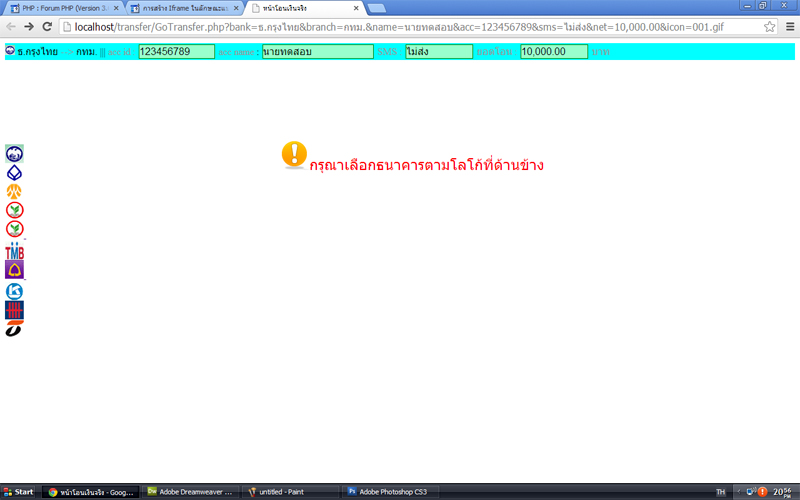800x500 pixels.
Task: Click the acc id field showing 123456789
Action: pos(177,52)
